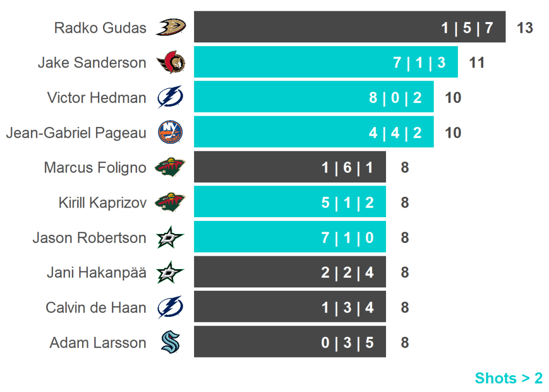The image size is (549, 392).
Task: Click the Stars logo next to Jani Hakanpää
Action: [x=170, y=272]
